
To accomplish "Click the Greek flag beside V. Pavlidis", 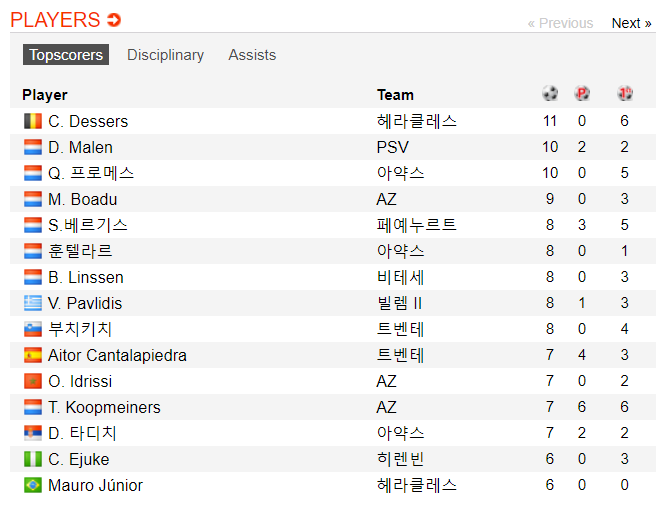I will click(x=33, y=303).
